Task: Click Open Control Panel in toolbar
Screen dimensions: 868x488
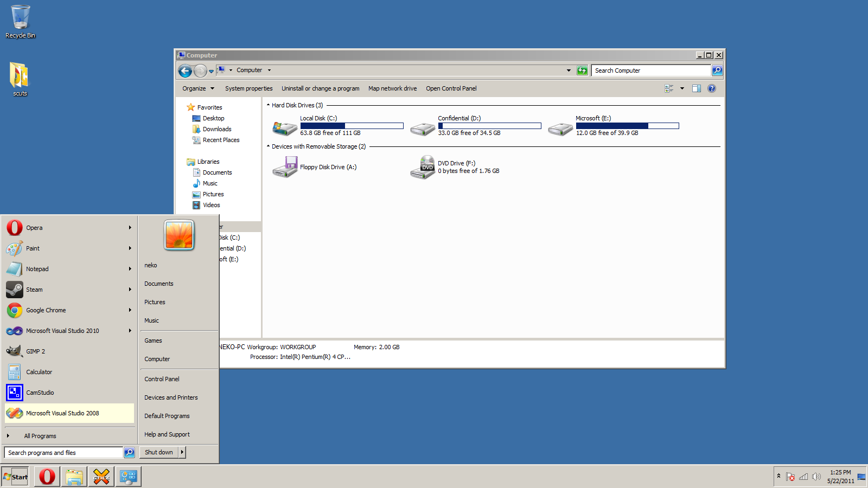Action: pos(451,88)
